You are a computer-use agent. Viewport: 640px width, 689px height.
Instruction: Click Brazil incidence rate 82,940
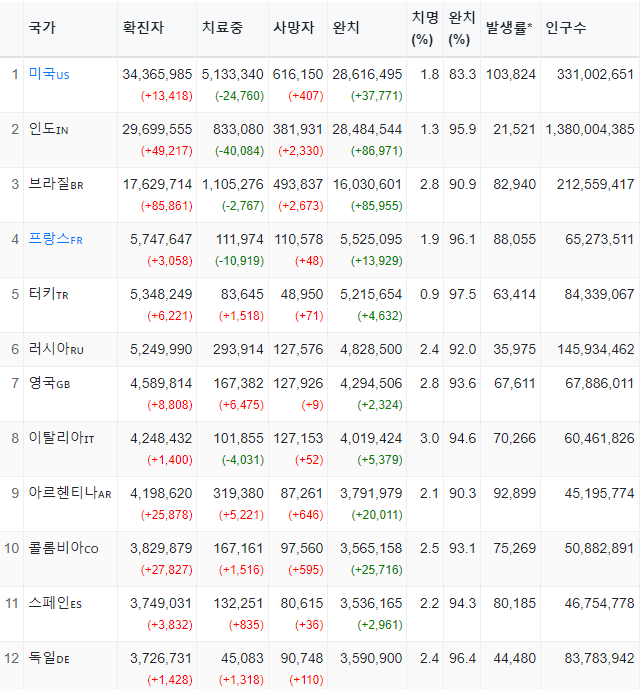[514, 184]
